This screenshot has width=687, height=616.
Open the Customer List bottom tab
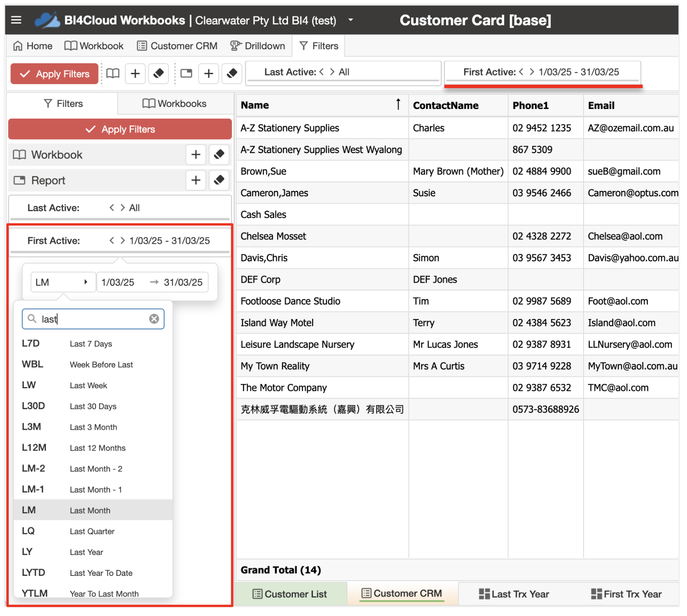(x=291, y=594)
